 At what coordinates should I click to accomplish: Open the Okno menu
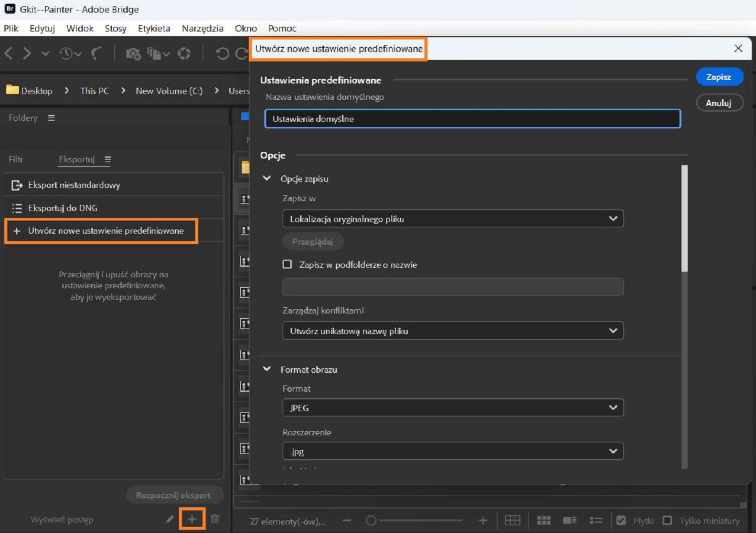[246, 28]
